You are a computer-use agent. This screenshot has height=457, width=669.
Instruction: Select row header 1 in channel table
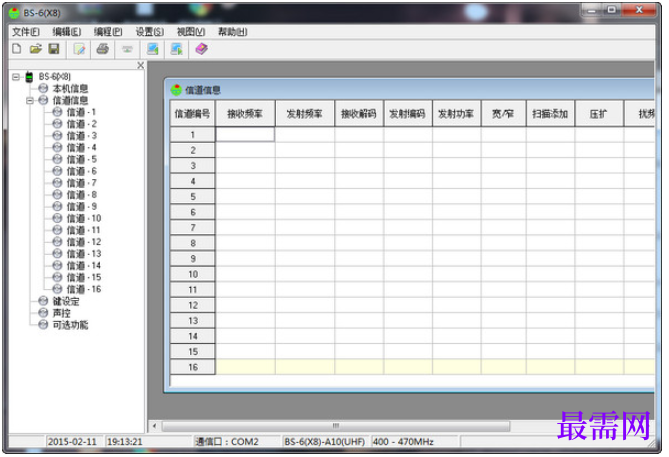click(x=192, y=135)
